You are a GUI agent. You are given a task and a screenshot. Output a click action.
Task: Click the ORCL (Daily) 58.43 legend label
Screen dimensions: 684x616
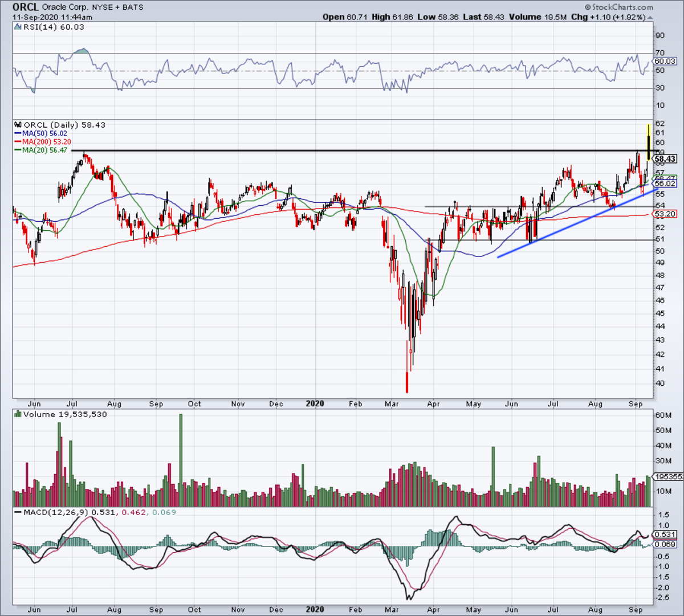[x=64, y=125]
